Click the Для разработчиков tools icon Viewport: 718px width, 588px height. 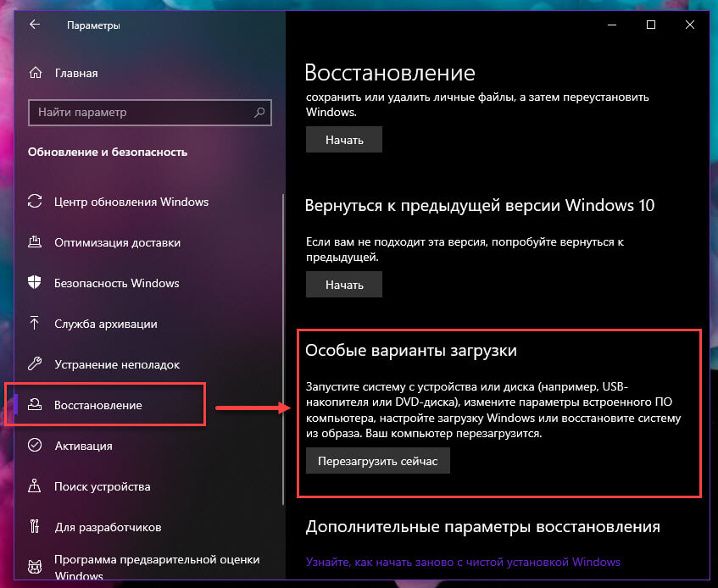(35, 527)
